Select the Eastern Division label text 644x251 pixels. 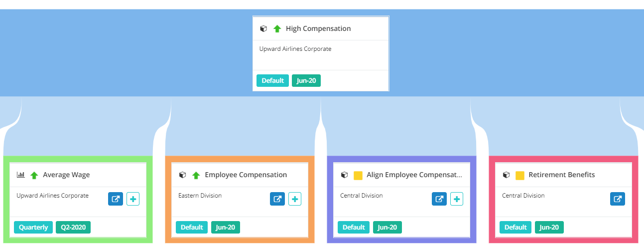point(200,196)
